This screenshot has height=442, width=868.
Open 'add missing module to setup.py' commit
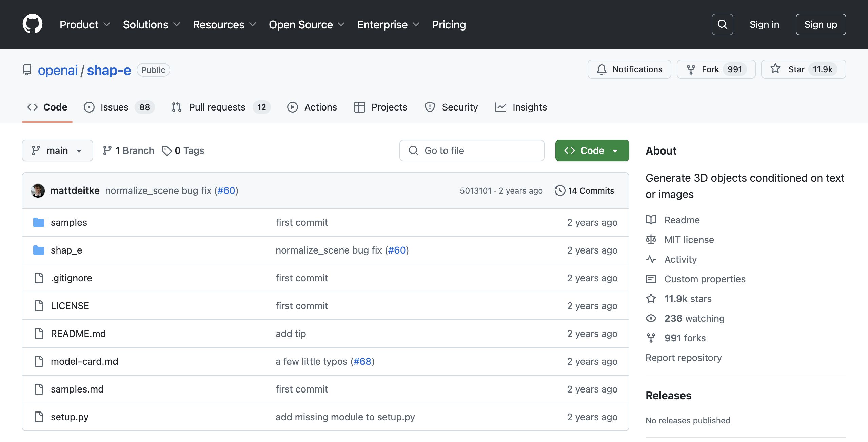345,417
